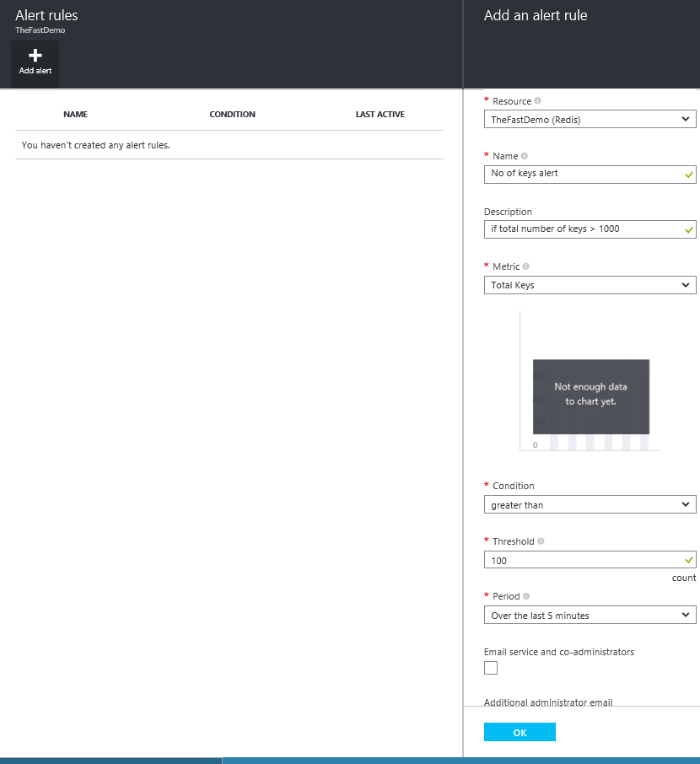The height and width of the screenshot is (764, 700).
Task: Click info icon next to Metric label
Action: [525, 266]
